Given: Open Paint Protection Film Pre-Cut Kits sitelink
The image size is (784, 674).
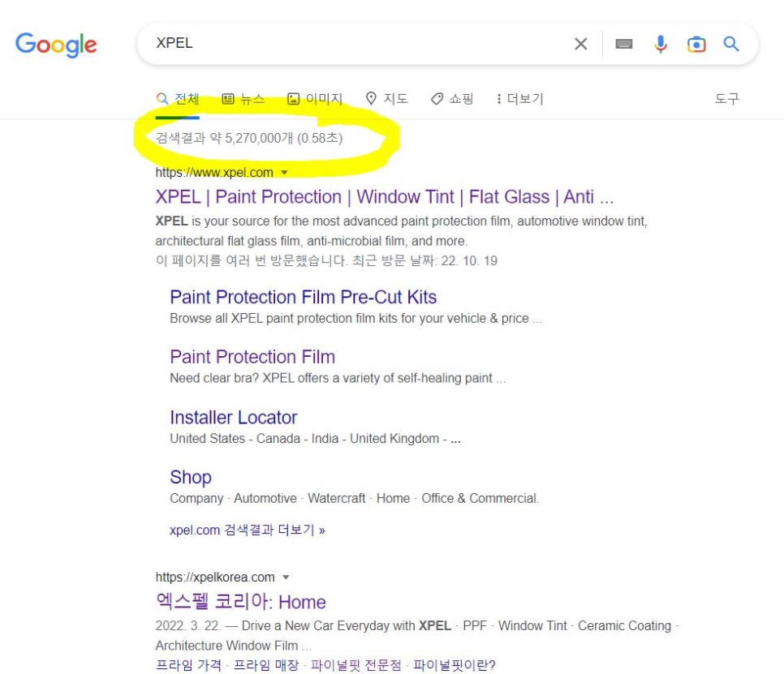Looking at the screenshot, I should pos(303,298).
